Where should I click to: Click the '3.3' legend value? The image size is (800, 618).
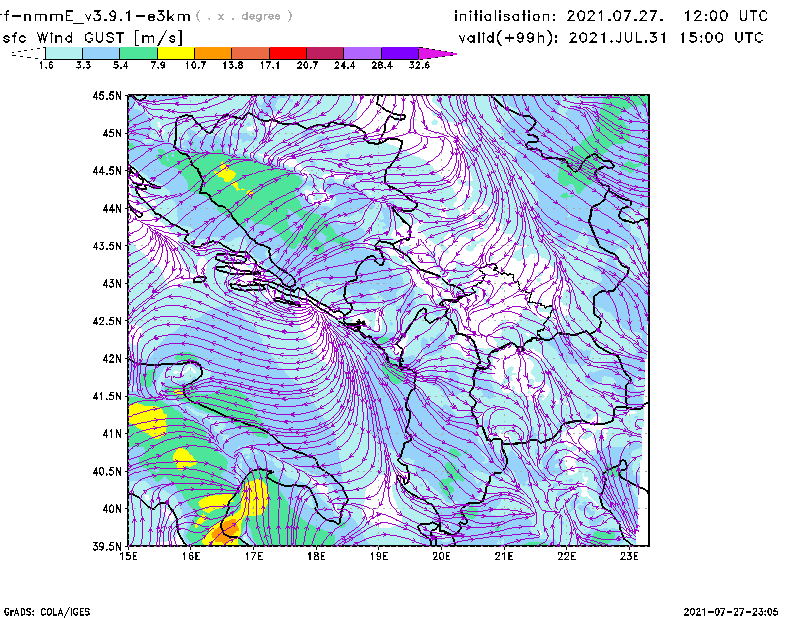coord(83,65)
